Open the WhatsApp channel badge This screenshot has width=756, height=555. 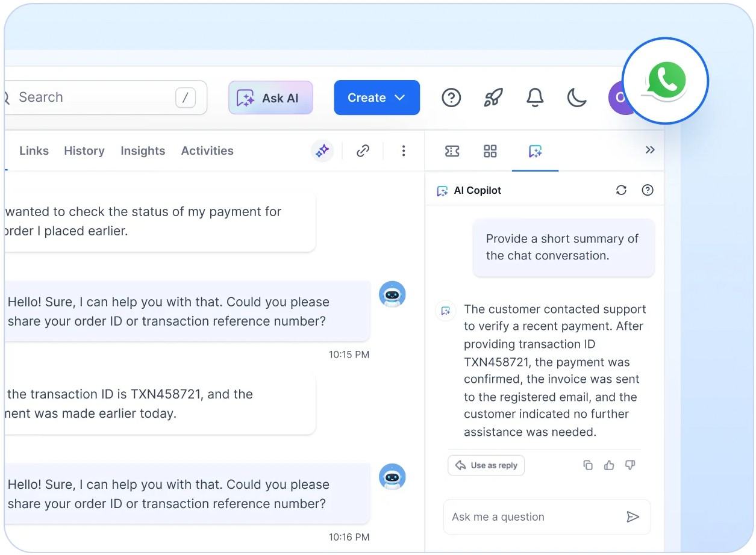[665, 81]
